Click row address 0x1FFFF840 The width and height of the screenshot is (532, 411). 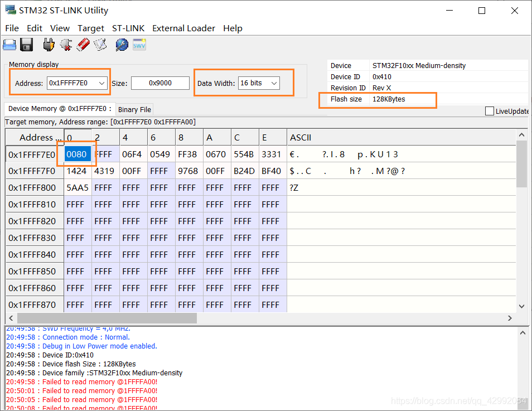(35, 254)
